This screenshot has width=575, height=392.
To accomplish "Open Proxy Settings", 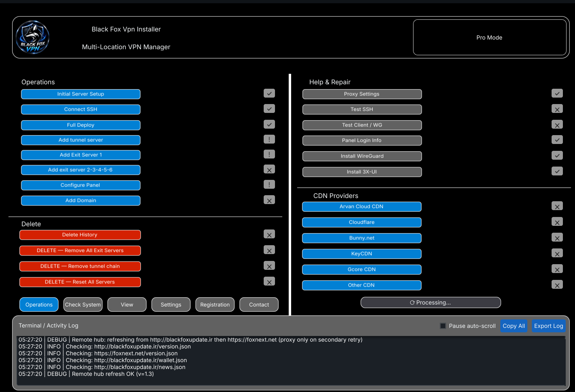I will point(362,94).
